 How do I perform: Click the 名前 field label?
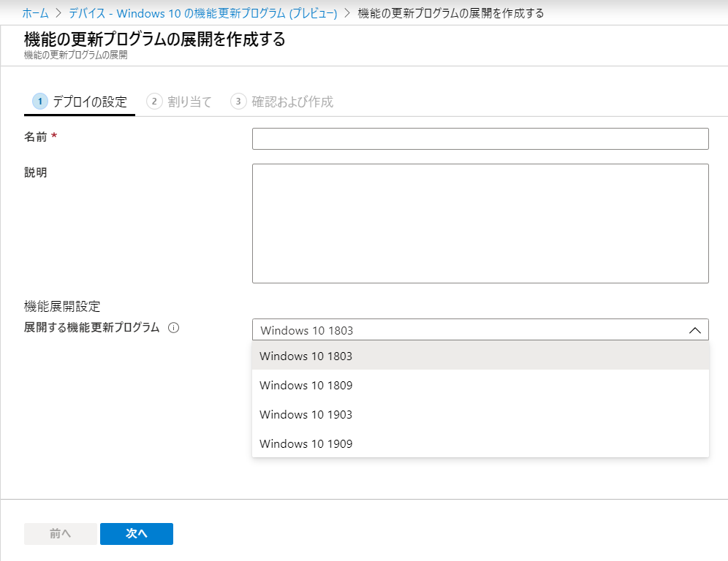(x=36, y=137)
